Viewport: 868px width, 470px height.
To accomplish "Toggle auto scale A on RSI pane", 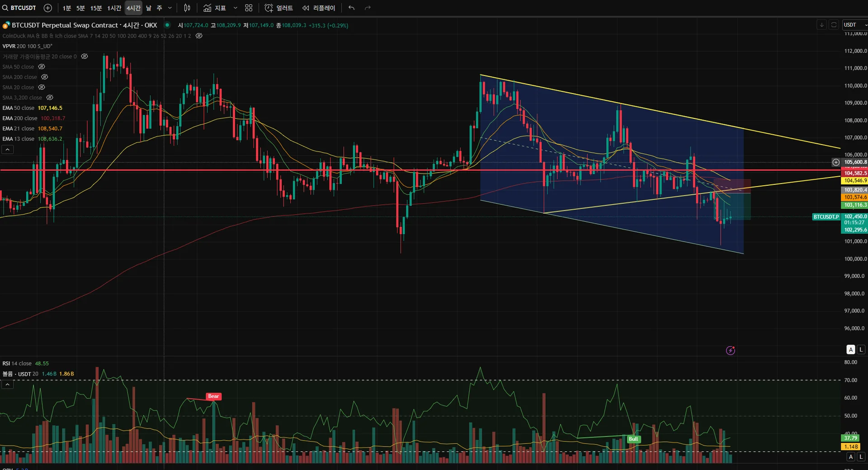I will (851, 457).
